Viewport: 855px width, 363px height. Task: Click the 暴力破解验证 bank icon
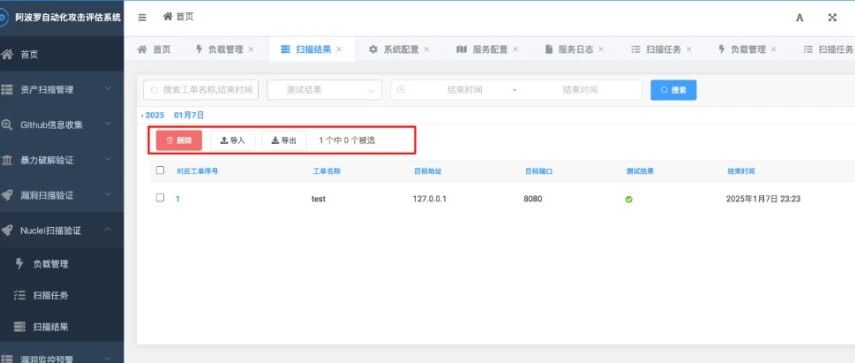[x=7, y=160]
